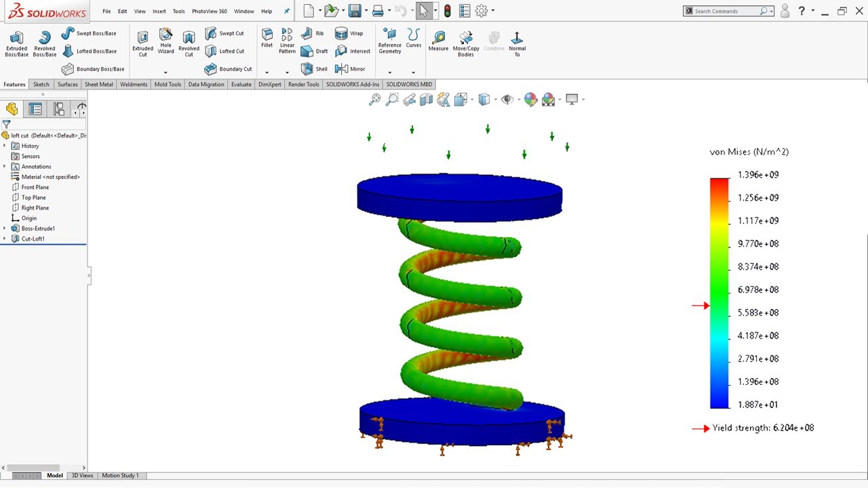Image resolution: width=868 pixels, height=488 pixels.
Task: Select the Extruded Boss/Base tool
Action: click(x=16, y=43)
